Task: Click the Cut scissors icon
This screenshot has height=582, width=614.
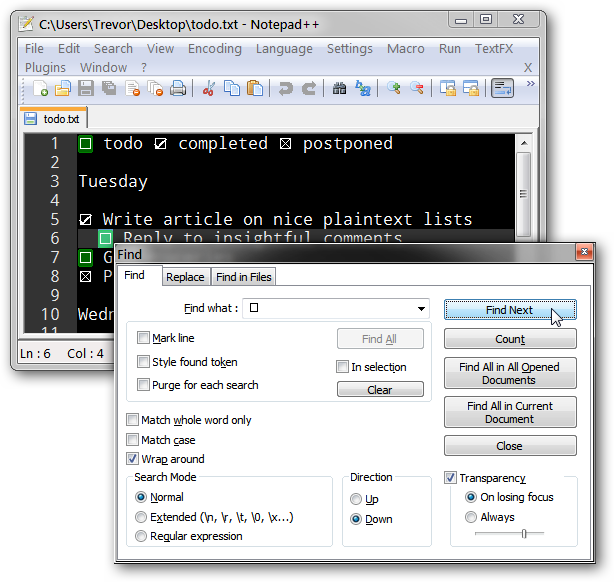Action: (209, 88)
